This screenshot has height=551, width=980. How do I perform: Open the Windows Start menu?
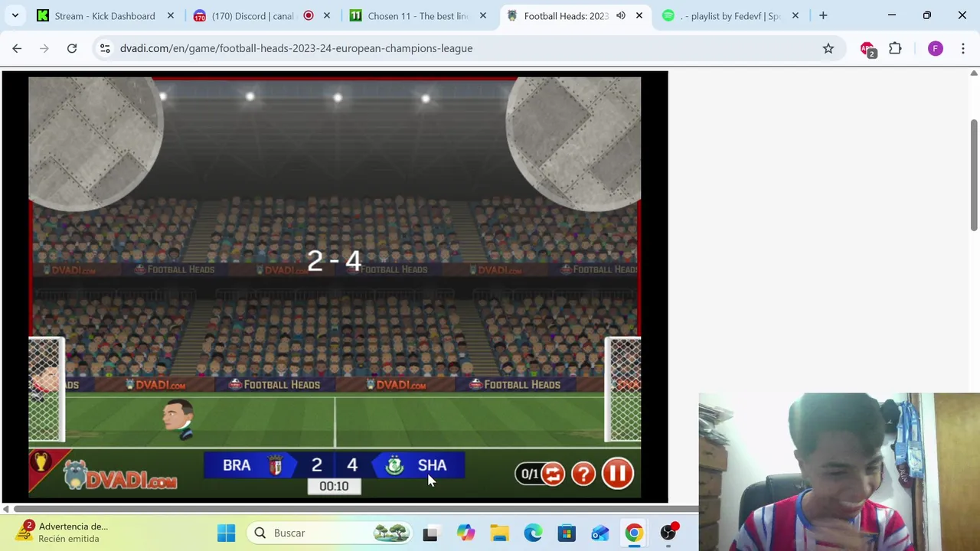coord(226,533)
